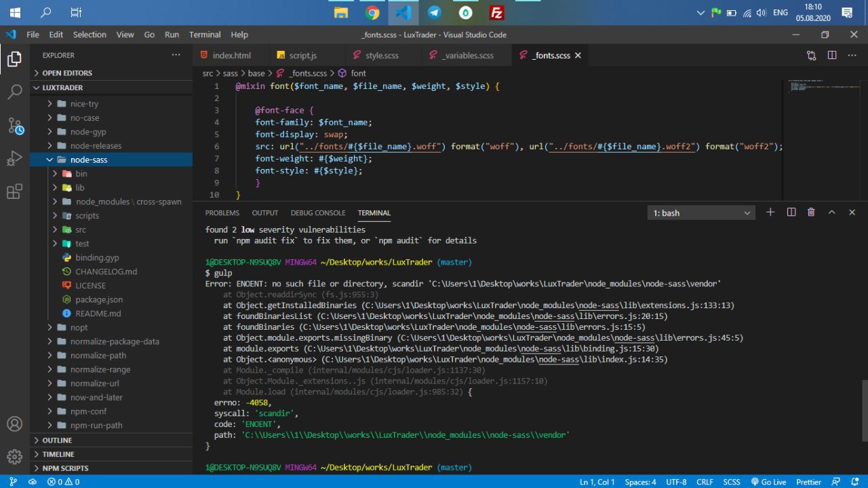
Task: Open the Terminal menu
Action: click(205, 35)
